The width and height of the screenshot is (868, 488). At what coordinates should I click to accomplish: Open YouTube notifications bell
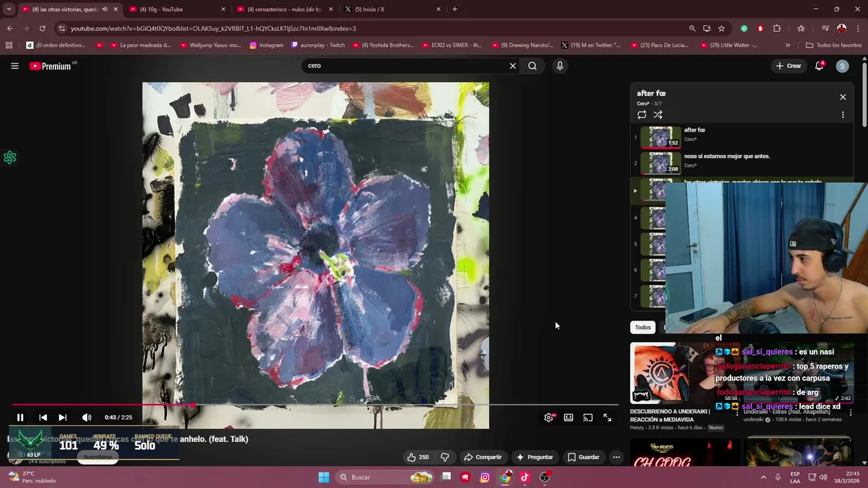819,66
